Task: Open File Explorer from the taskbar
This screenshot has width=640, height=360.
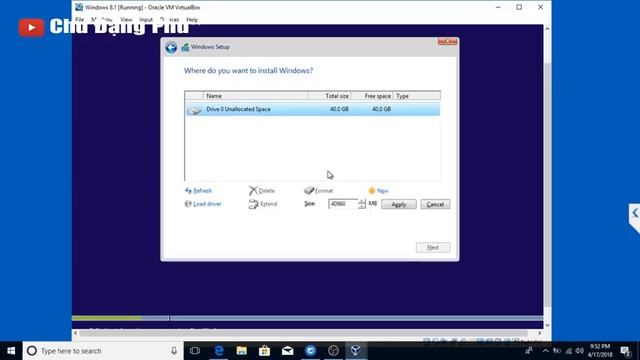Action: (242, 351)
